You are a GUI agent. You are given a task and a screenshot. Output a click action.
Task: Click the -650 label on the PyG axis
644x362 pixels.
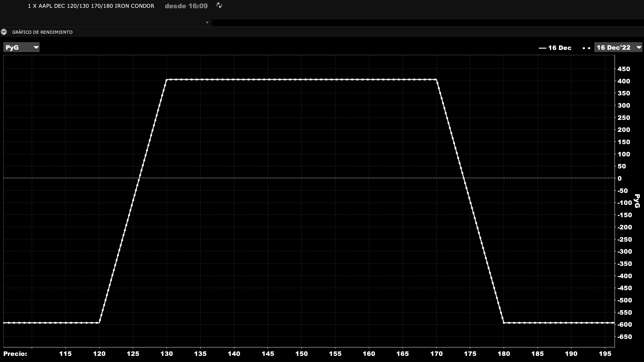click(624, 337)
